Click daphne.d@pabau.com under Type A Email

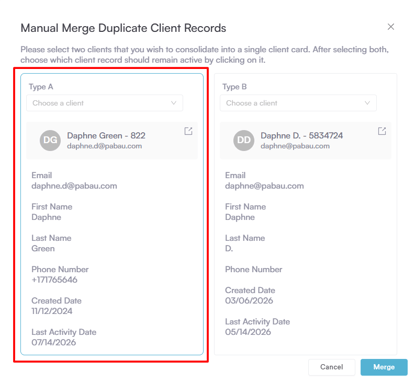[74, 186]
